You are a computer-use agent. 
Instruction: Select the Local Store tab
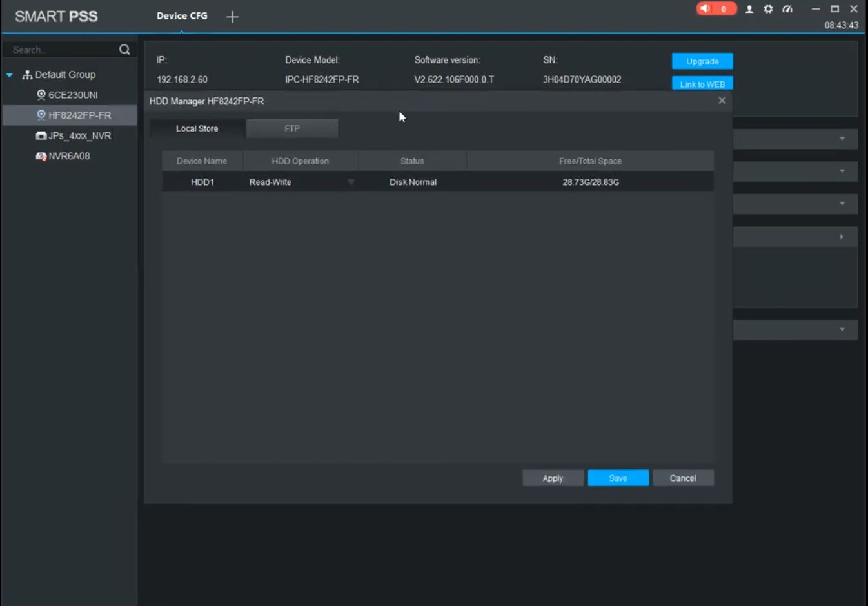coord(197,128)
